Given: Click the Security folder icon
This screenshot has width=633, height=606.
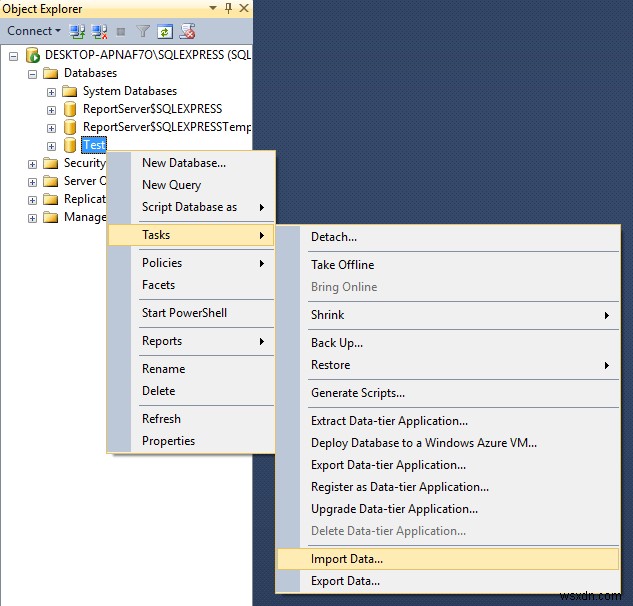Looking at the screenshot, I should point(51,163).
